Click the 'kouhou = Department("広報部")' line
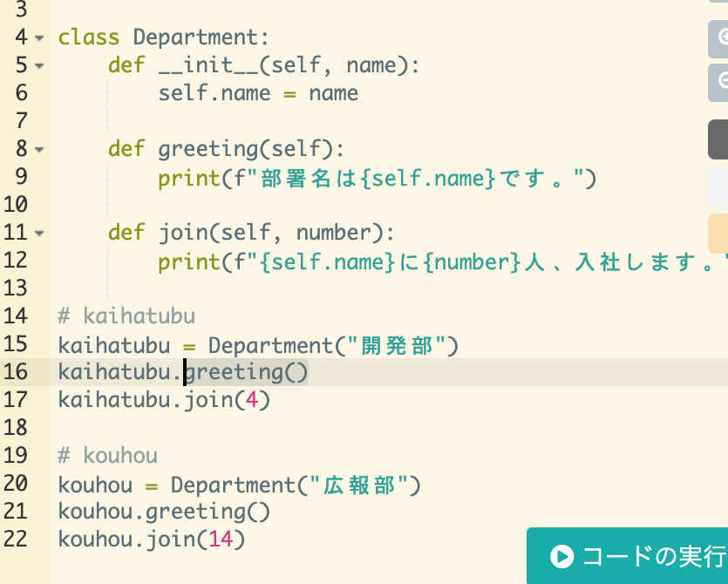 pos(240,485)
